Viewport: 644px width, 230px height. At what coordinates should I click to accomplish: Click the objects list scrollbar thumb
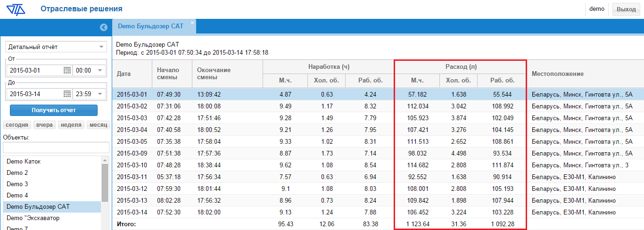(x=105, y=183)
